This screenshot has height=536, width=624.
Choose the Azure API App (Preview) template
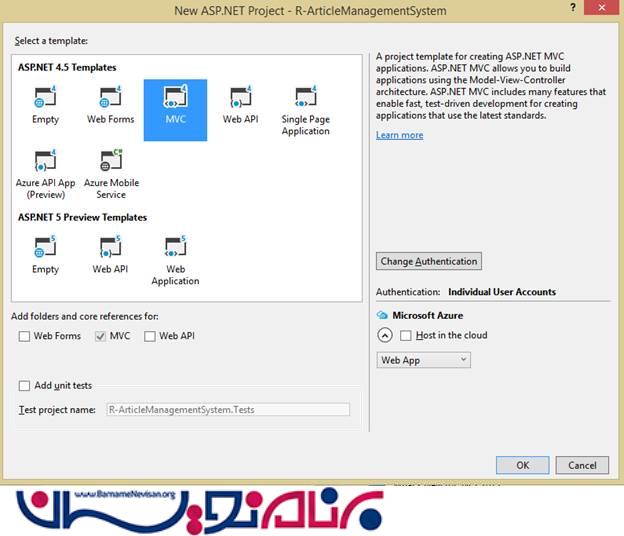click(x=45, y=163)
